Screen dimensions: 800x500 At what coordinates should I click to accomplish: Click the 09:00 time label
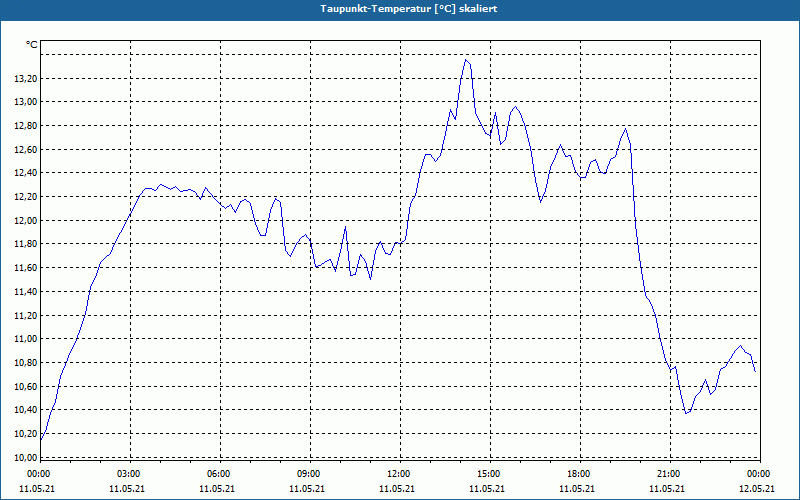[x=309, y=474]
